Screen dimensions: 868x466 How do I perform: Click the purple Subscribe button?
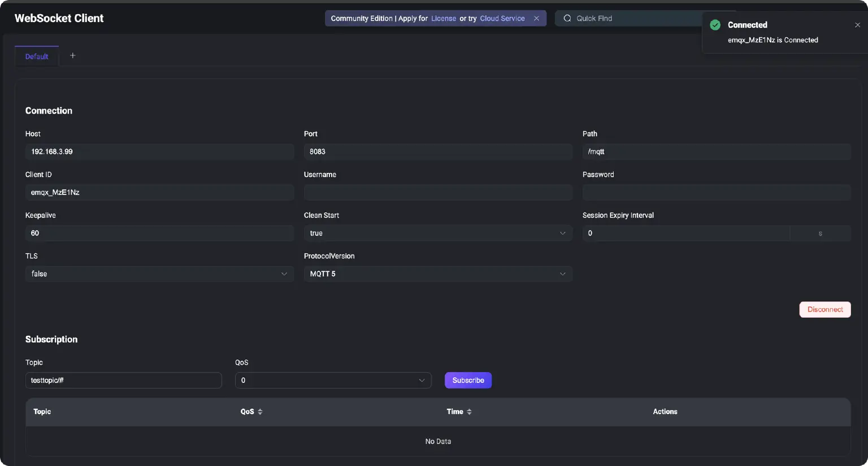coord(468,380)
